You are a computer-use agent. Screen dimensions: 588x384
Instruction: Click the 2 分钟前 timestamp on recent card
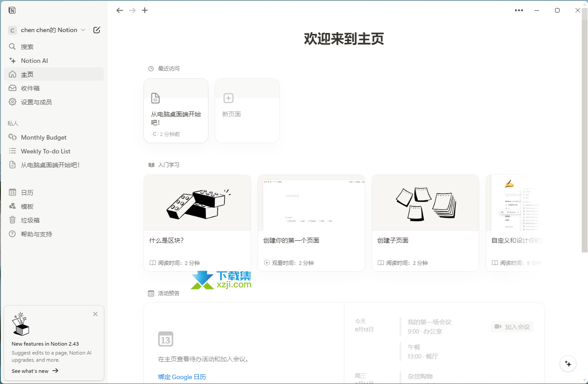coord(170,134)
